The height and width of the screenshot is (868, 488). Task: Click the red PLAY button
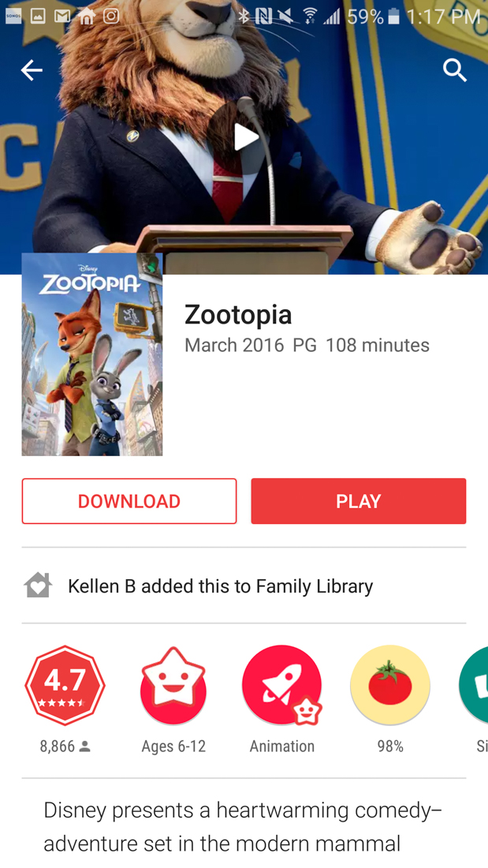coord(359,501)
